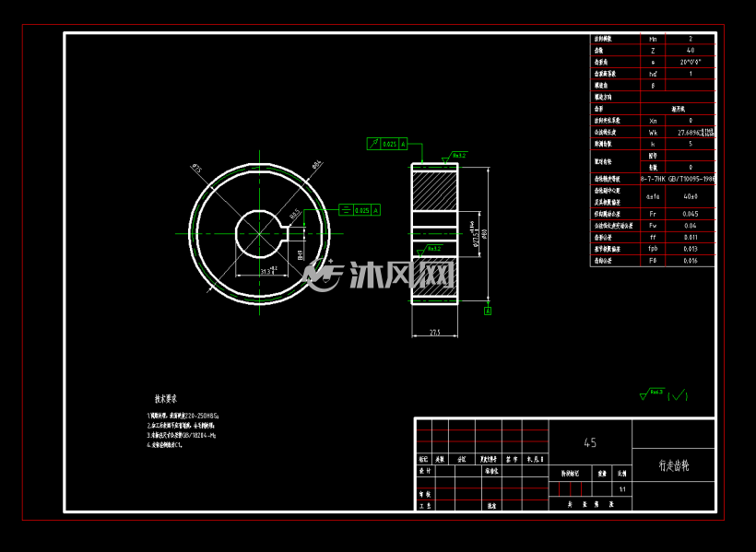Select the ff symbol cell
The height and width of the screenshot is (552, 756).
coord(653,237)
